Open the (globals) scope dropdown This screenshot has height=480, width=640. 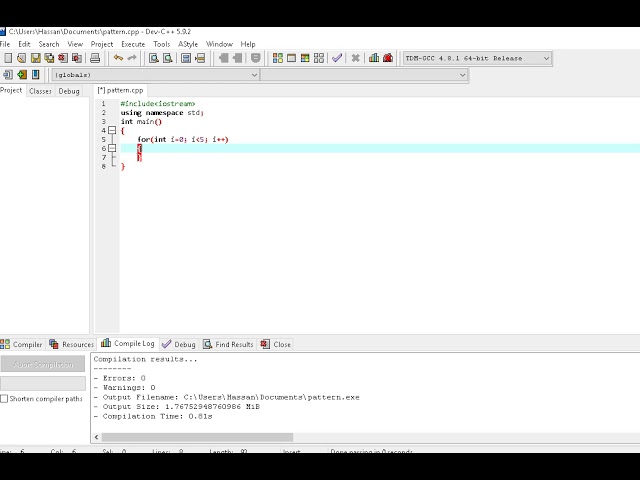(x=155, y=75)
